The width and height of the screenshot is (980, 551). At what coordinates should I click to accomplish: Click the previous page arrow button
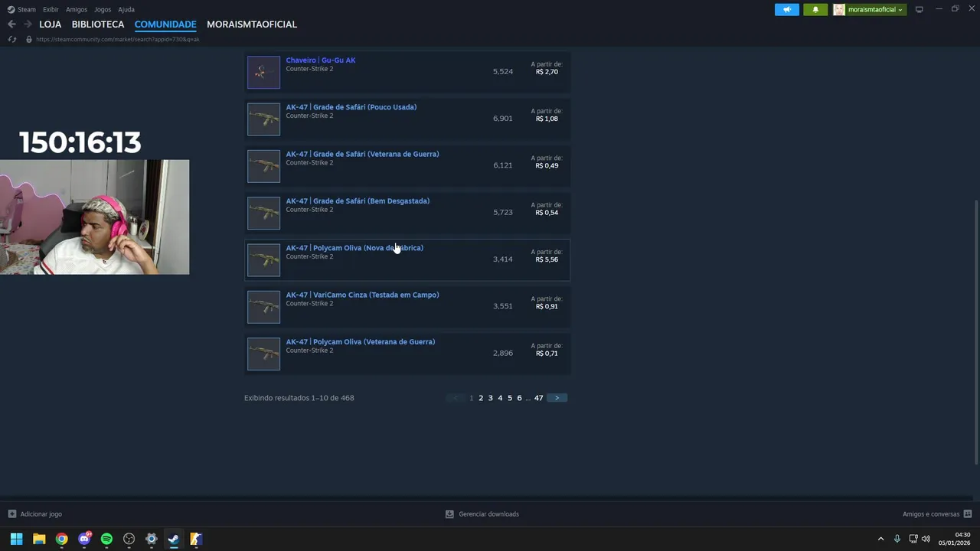pos(456,398)
